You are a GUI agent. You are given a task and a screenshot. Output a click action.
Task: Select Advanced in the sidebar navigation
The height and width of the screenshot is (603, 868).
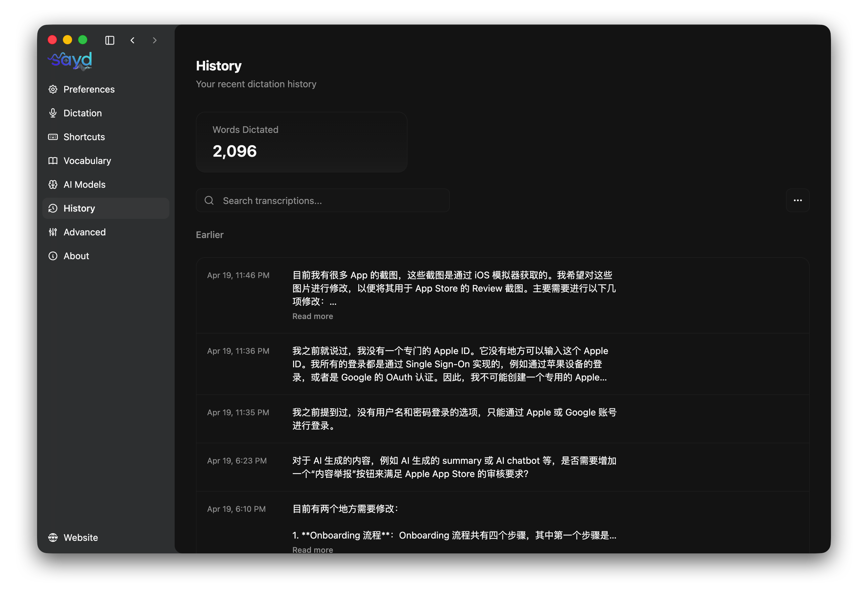coord(85,232)
